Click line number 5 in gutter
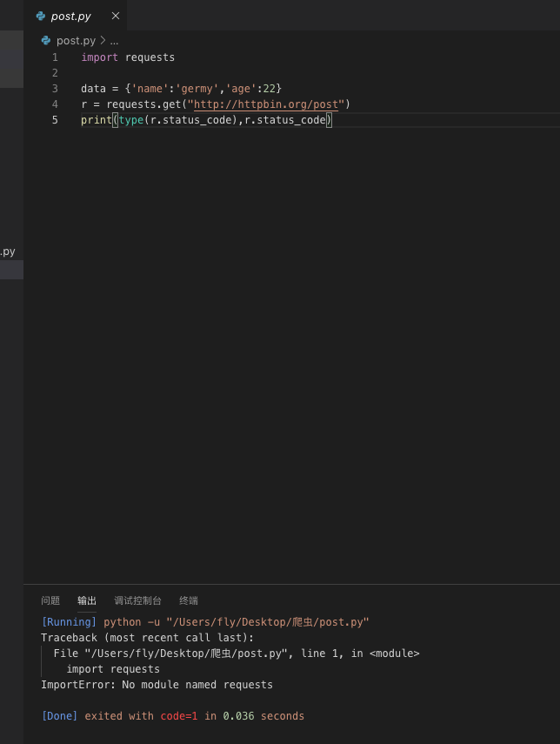Viewport: 560px width, 744px height. [x=55, y=120]
